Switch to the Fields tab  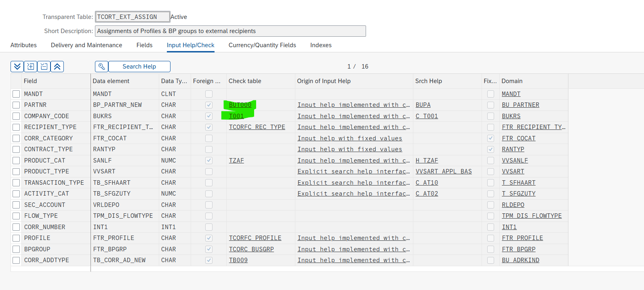tap(144, 45)
